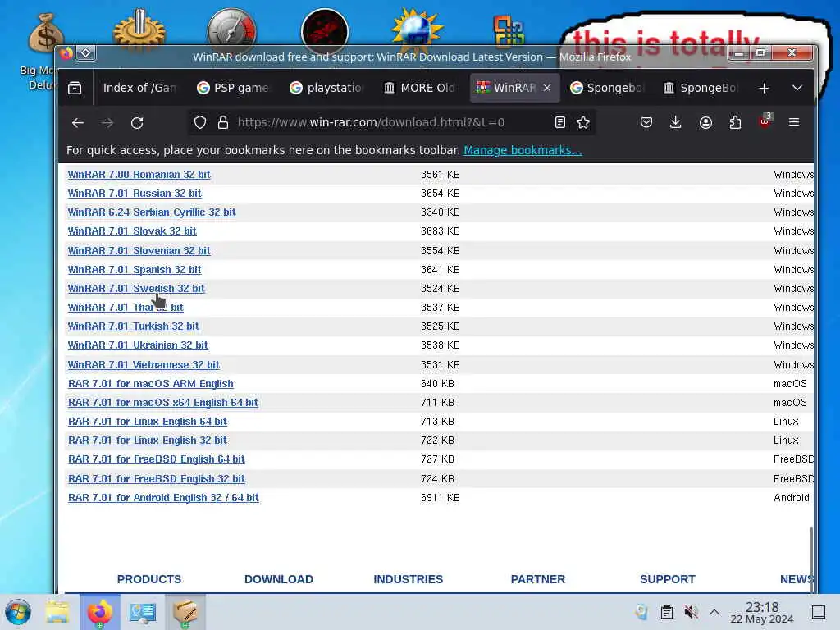The image size is (840, 630).
Task: Open the computer monitor taskbar icon
Action: [143, 612]
